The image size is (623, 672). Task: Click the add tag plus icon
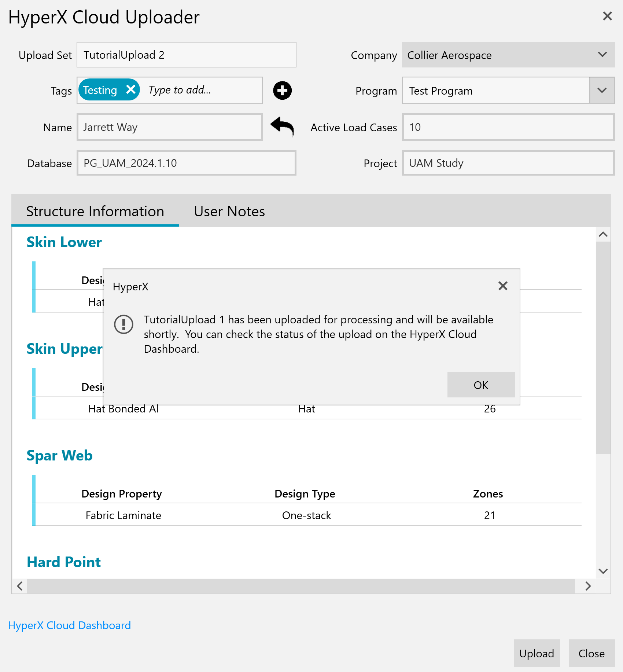point(282,91)
